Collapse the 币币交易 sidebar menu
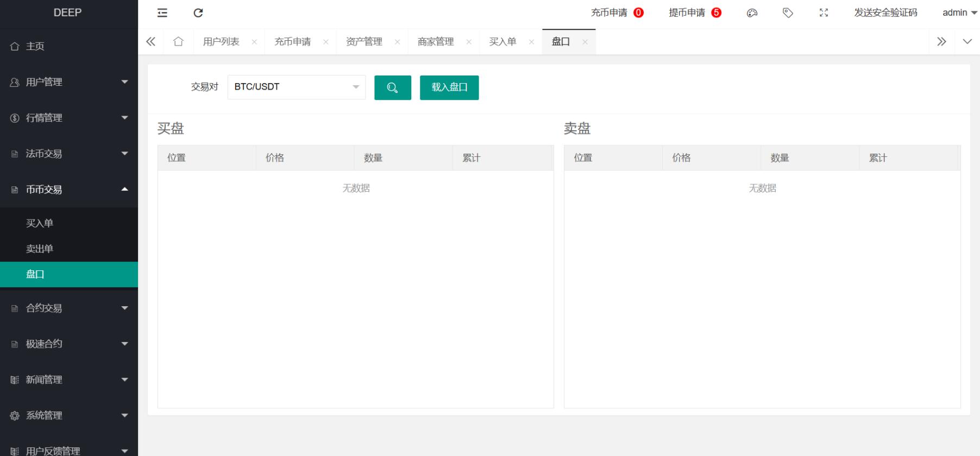Image resolution: width=980 pixels, height=456 pixels. point(68,189)
